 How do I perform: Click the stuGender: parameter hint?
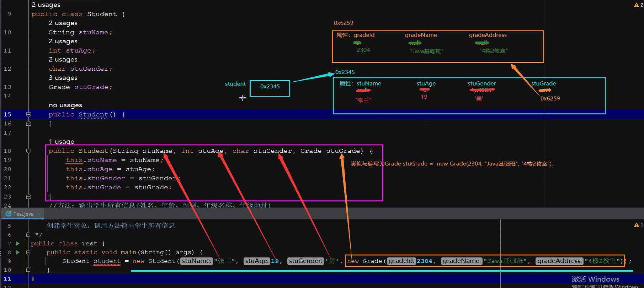pos(305,261)
